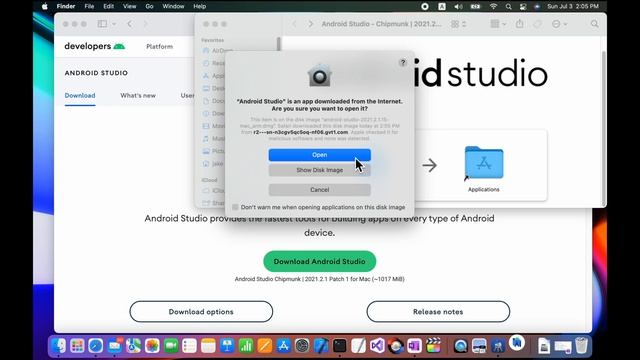Open FaceTime from the Dock
The height and width of the screenshot is (360, 640).
pos(171,346)
